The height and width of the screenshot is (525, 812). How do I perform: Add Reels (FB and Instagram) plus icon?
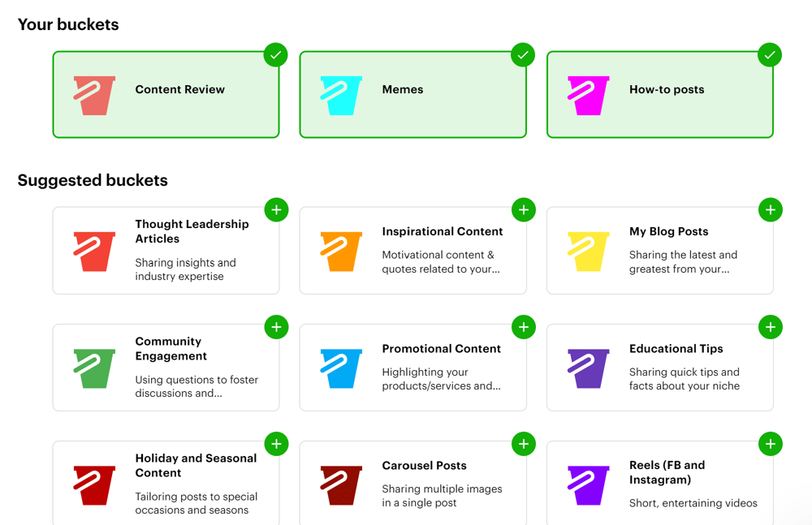pos(771,444)
